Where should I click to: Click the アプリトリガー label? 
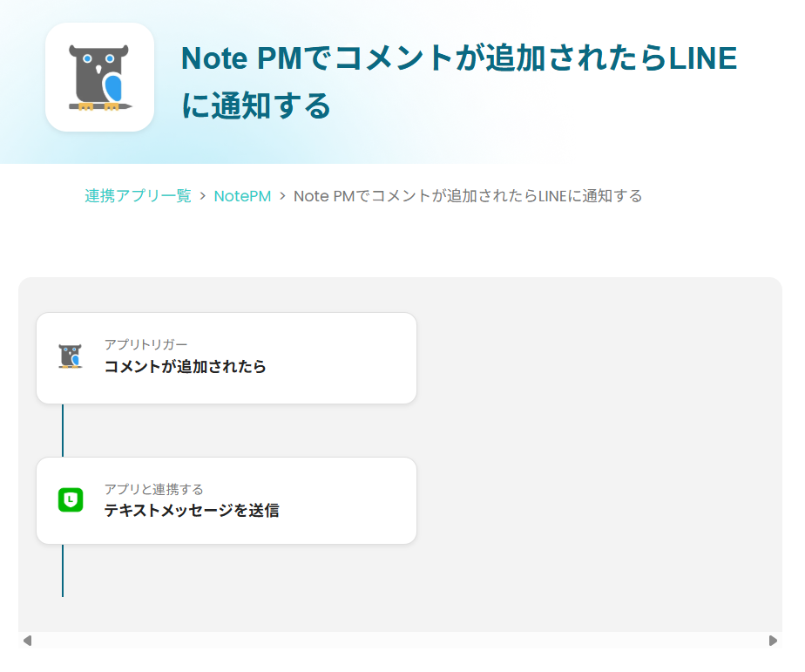pyautogui.click(x=145, y=344)
